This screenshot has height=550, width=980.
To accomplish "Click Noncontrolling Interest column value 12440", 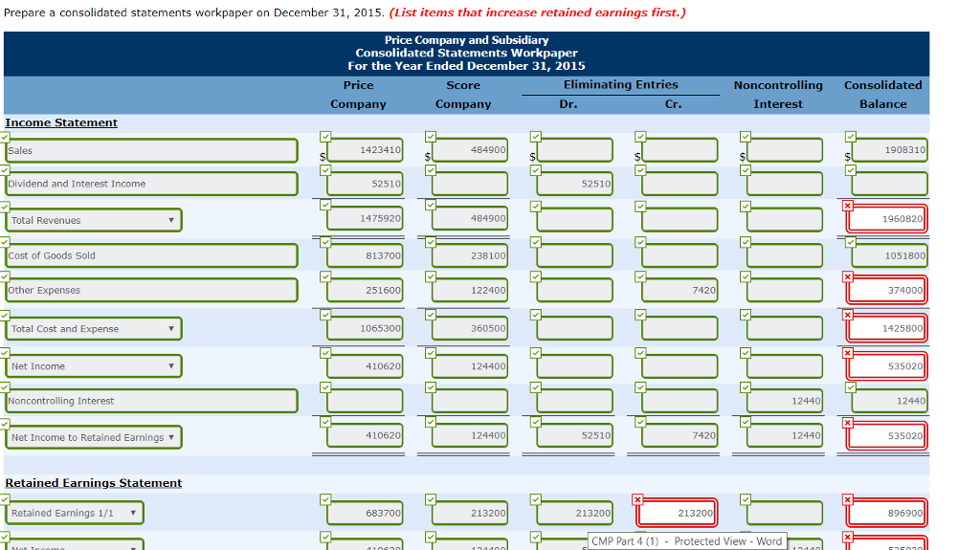I will point(785,401).
